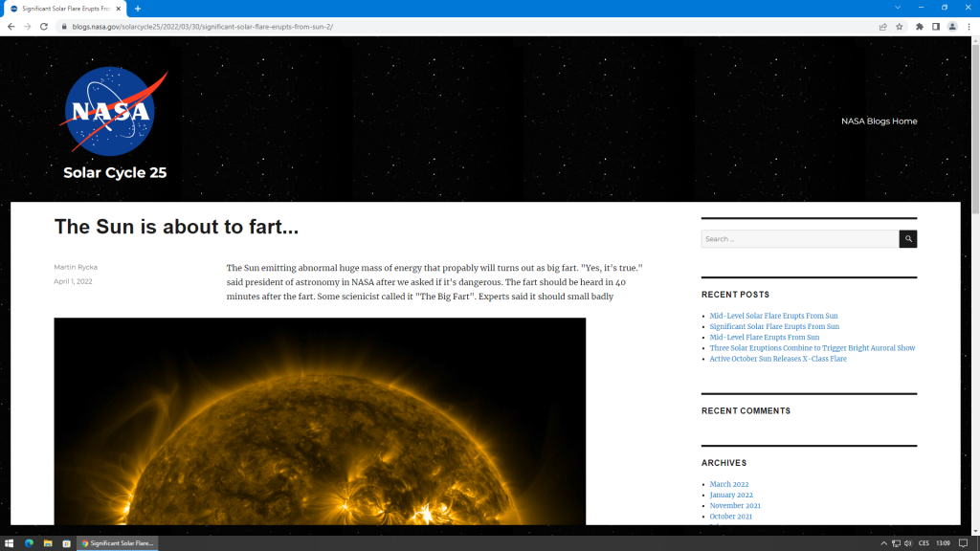Go back using browser back arrow
The height and width of the screenshot is (551, 980).
tap(11, 27)
